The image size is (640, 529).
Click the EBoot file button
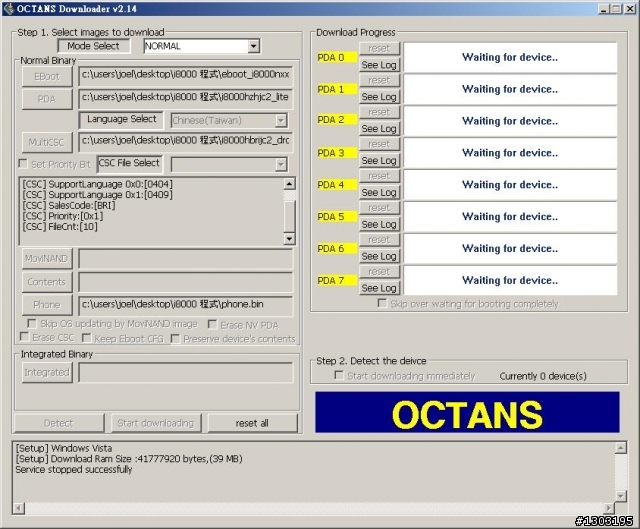pos(47,76)
